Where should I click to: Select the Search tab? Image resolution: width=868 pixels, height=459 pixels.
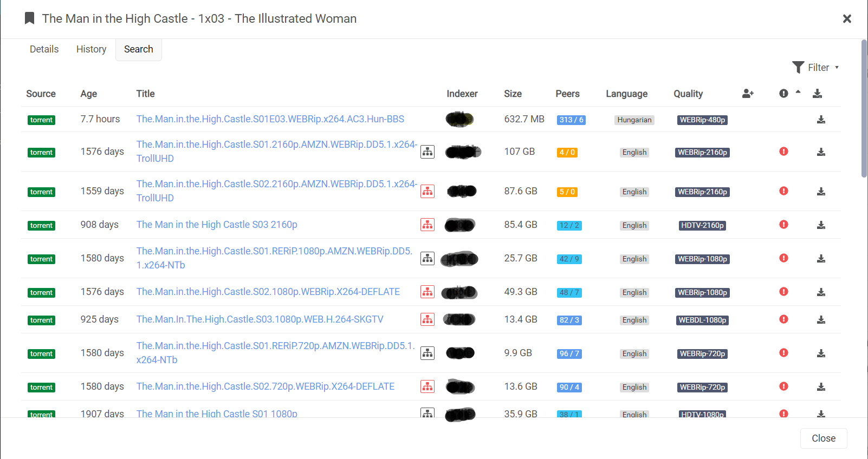139,49
